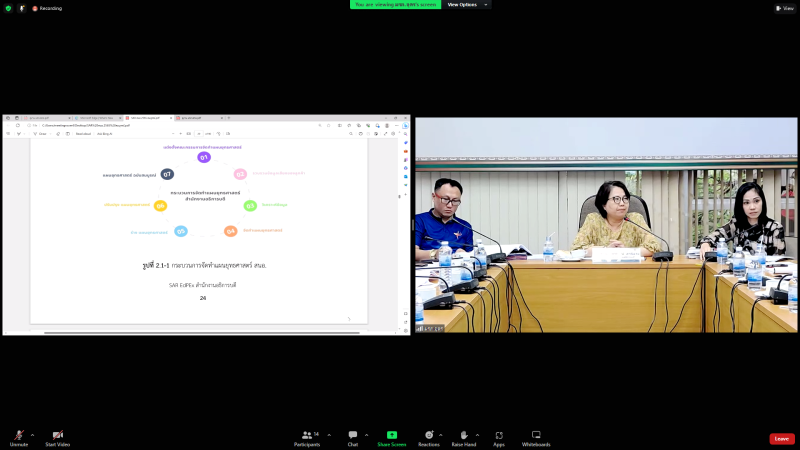This screenshot has width=800, height=450.
Task: Open the Whiteboards tool
Action: (536, 435)
